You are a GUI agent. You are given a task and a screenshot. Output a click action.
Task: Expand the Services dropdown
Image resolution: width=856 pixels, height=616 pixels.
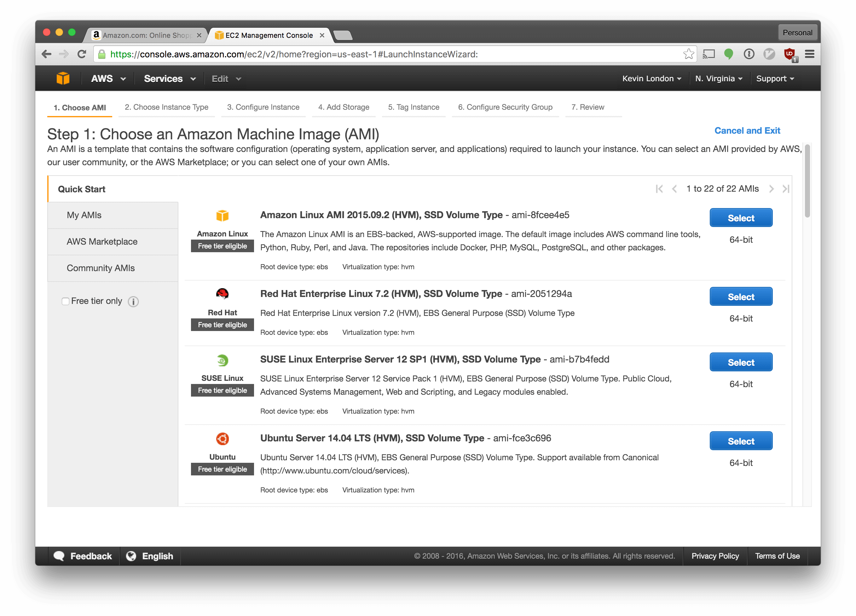coord(170,78)
